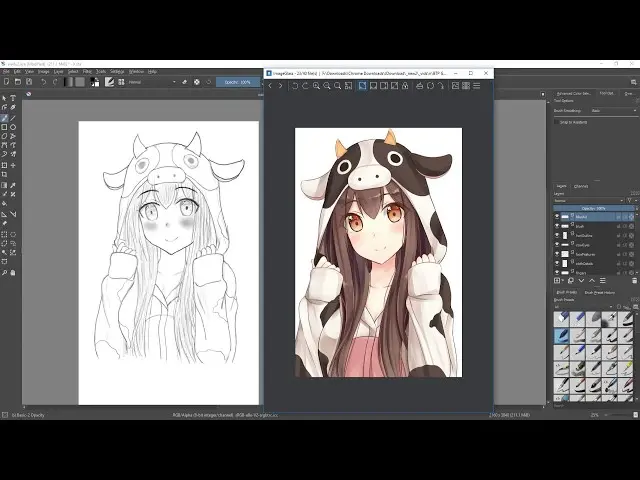The image size is (640, 480).
Task: Click Zoom Out in ImageGlass toolbar
Action: [327, 86]
